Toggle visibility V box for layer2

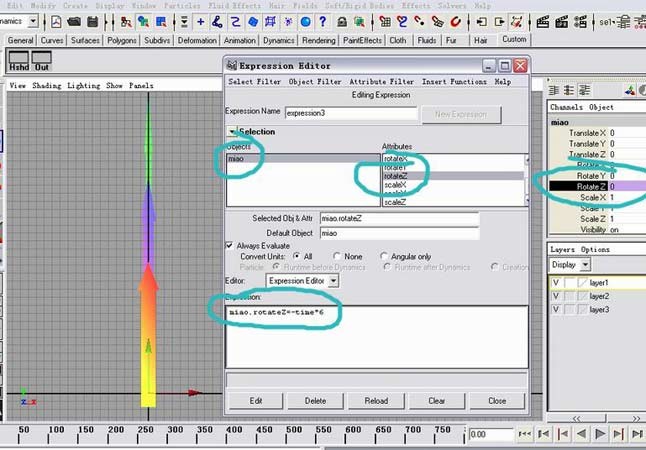coord(556,296)
